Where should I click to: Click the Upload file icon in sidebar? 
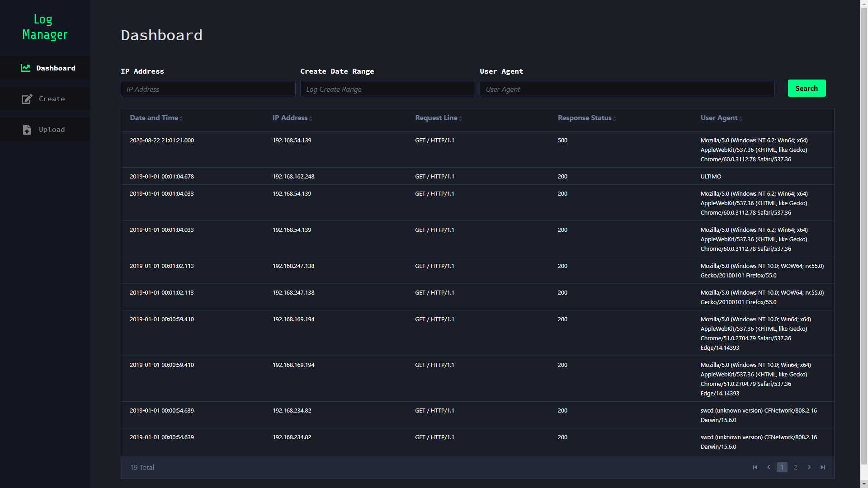[27, 130]
